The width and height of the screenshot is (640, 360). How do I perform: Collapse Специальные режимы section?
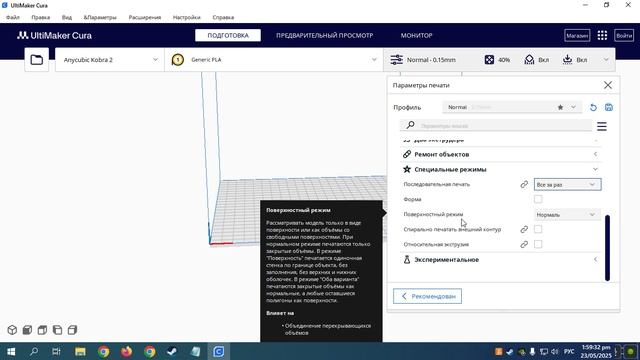(500, 169)
